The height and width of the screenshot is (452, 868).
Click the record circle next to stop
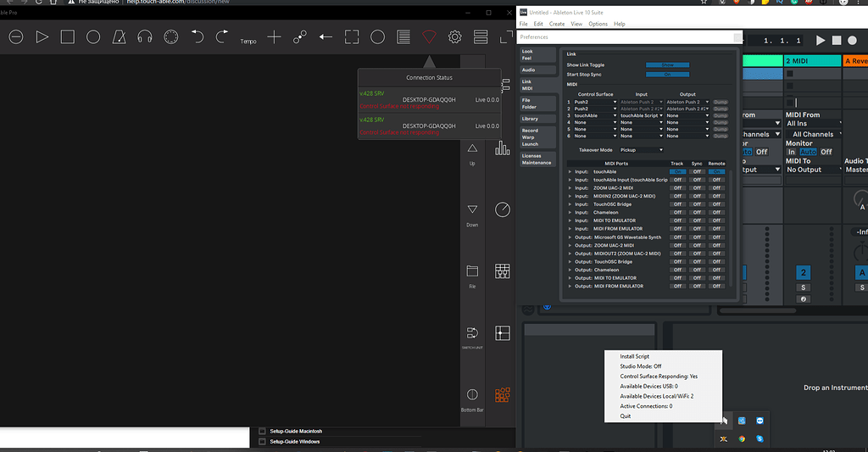[x=93, y=37]
